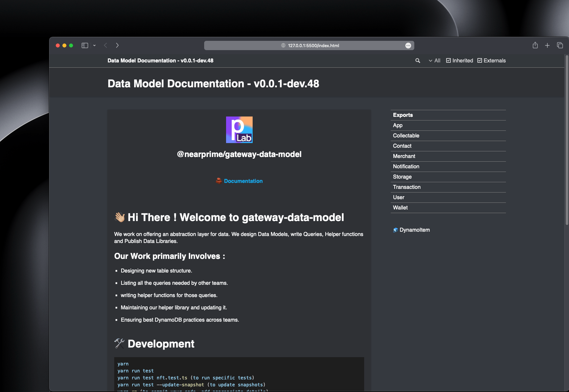Click the Share icon in Safari toolbar
Screen dimensions: 569x392
click(535, 45)
